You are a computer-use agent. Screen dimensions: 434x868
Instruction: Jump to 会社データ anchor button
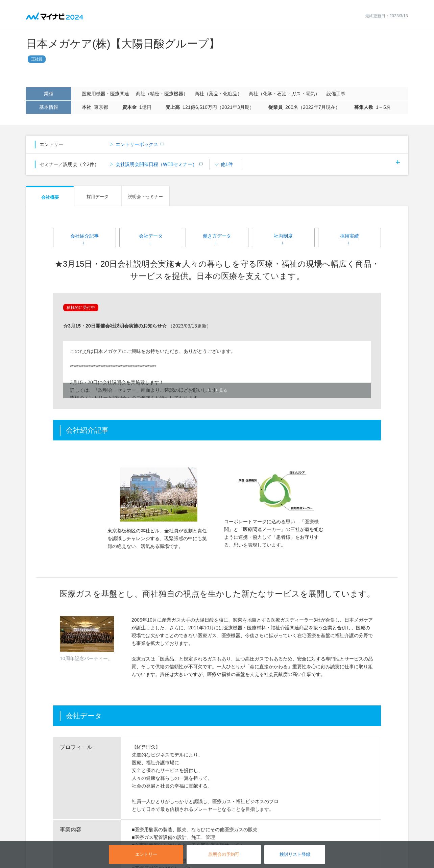point(151,237)
